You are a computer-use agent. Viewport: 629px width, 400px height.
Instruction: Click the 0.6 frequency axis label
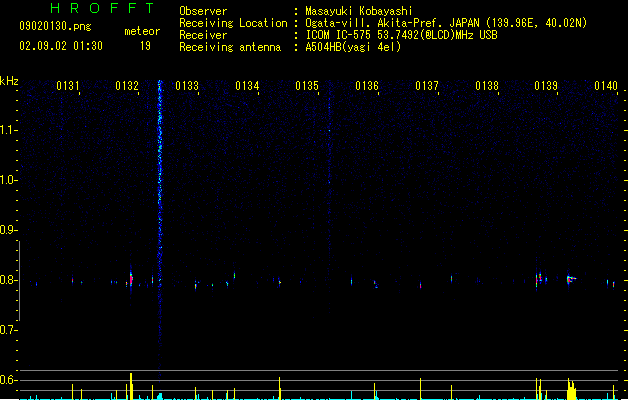pyautogui.click(x=8, y=380)
